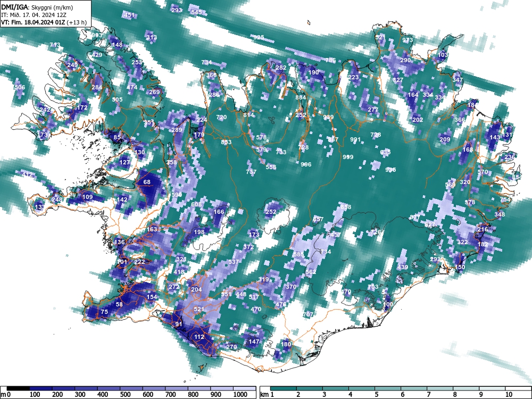Screen dimensions: 532x399
Task: Click the visibility value 996 on the map
Action: (x=306, y=164)
